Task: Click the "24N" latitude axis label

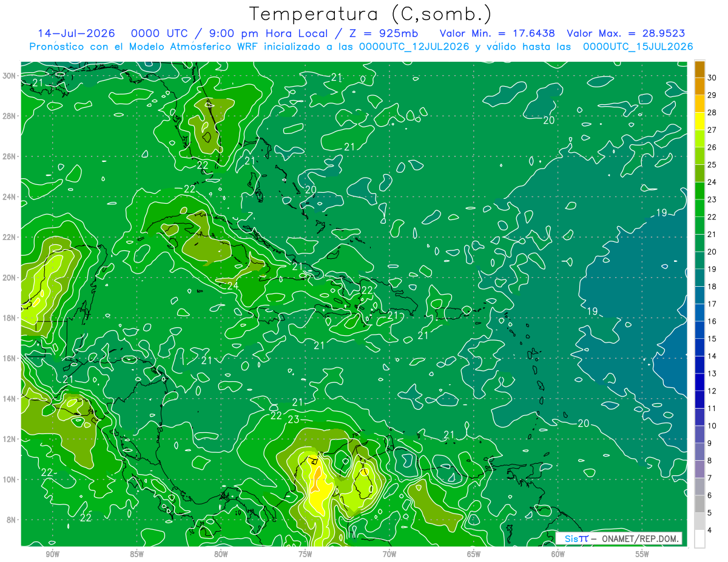Action: [10, 197]
